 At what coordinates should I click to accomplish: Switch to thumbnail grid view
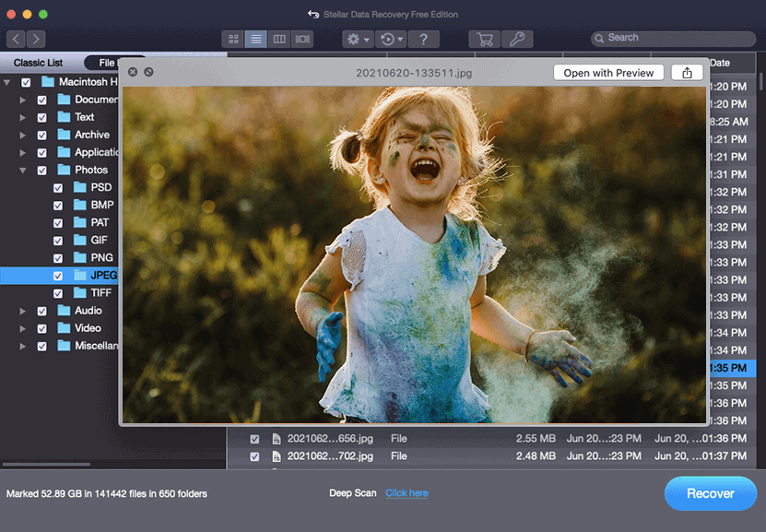coord(233,39)
